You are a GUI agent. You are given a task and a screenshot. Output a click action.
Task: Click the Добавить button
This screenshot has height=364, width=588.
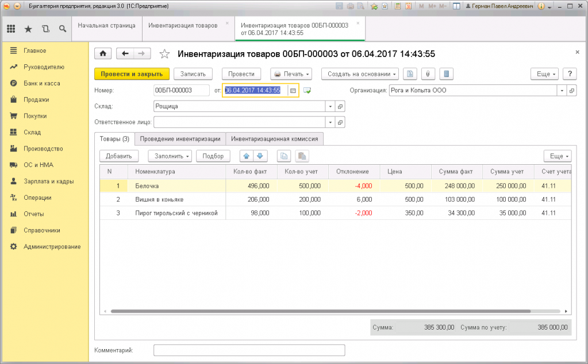pyautogui.click(x=119, y=156)
